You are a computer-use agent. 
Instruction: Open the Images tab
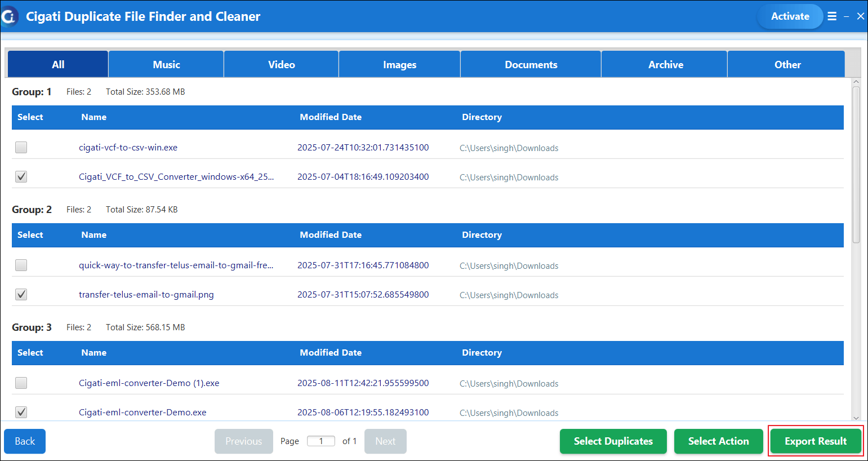pyautogui.click(x=399, y=64)
